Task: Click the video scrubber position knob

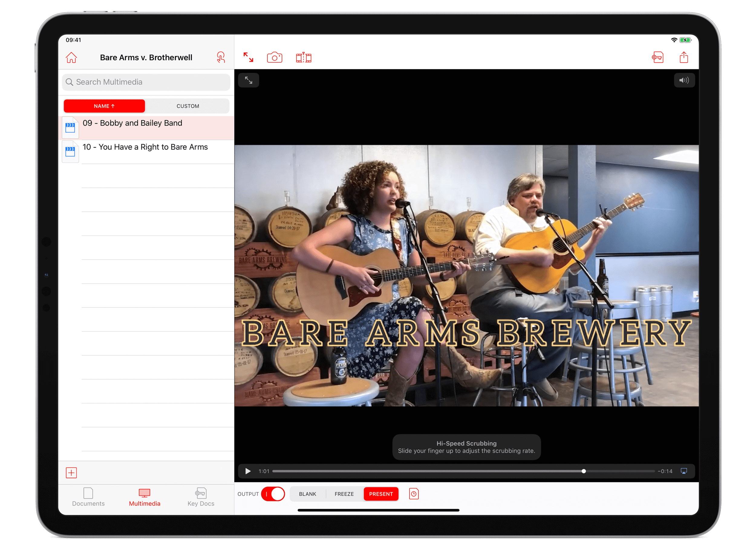Action: click(583, 471)
